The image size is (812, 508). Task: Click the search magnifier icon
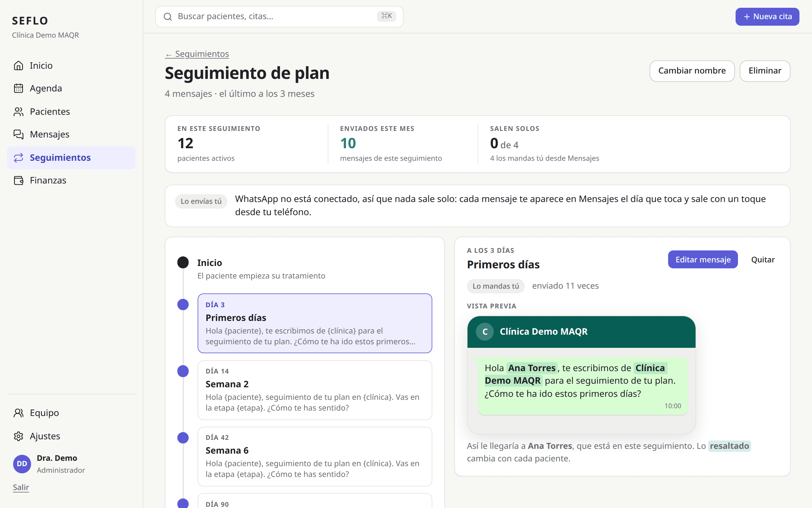click(168, 16)
